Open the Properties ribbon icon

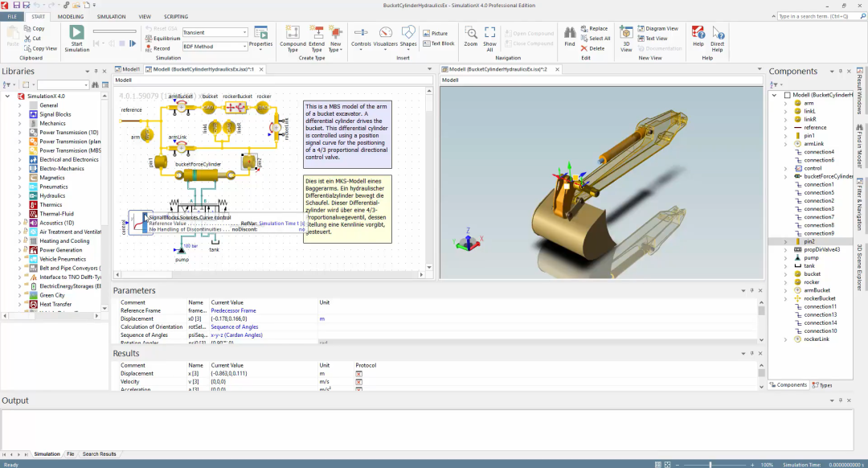pyautogui.click(x=260, y=37)
